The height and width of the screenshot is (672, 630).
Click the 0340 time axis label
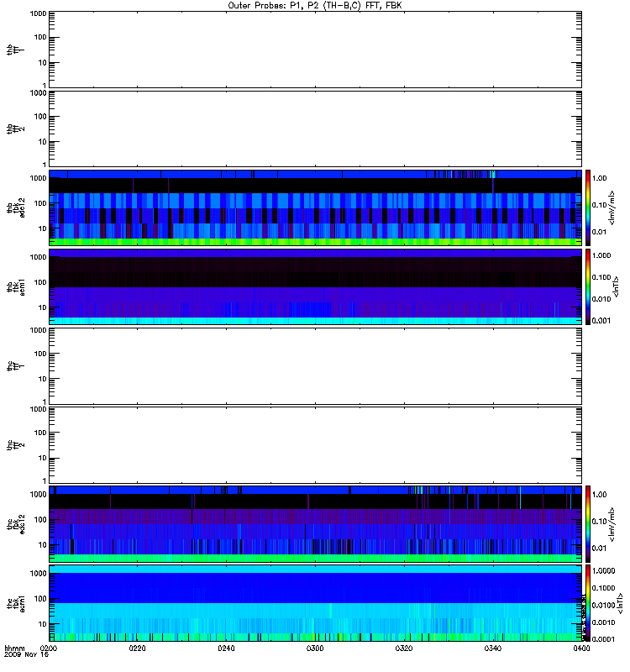[493, 648]
